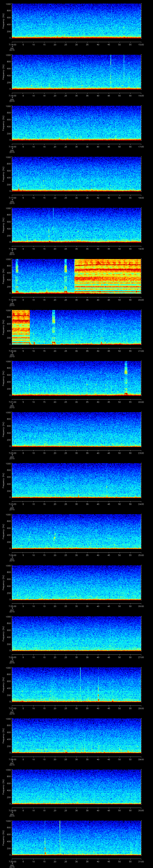
Task: Click the 30 s tick label under the 7:17:00 panel
Action: [x=77, y=198]
